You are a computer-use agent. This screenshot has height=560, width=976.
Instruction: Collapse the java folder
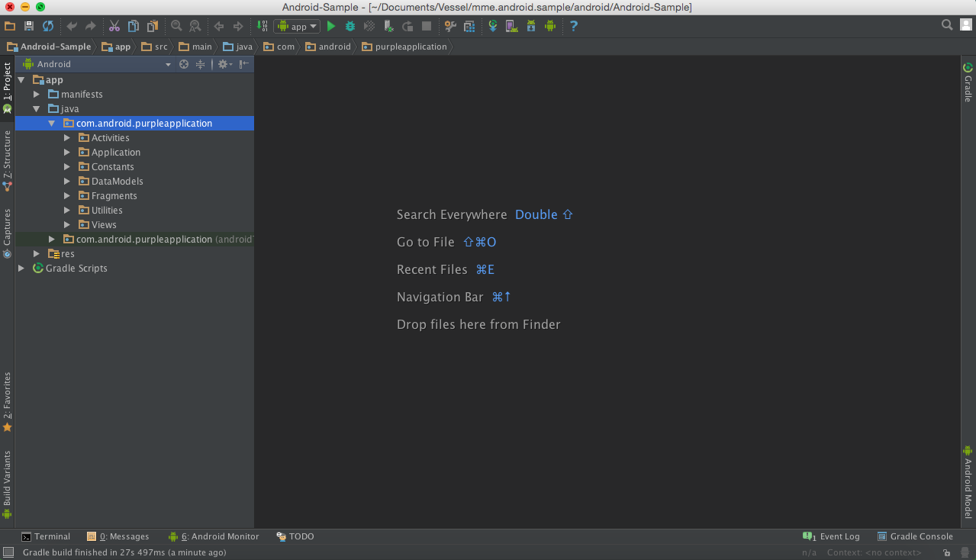pos(36,108)
